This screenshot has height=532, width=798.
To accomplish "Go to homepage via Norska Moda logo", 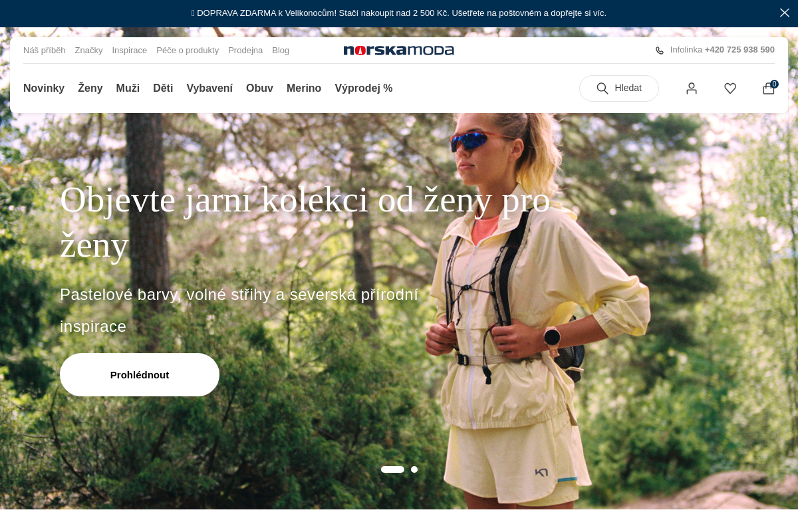I will point(399,51).
